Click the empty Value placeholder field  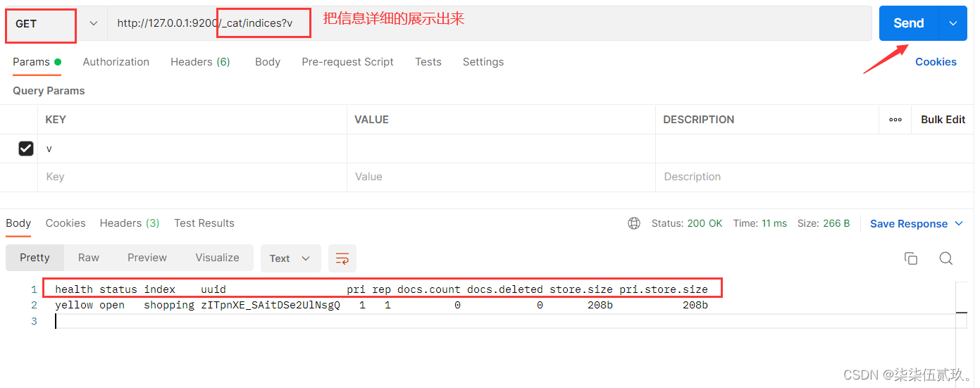coord(501,177)
